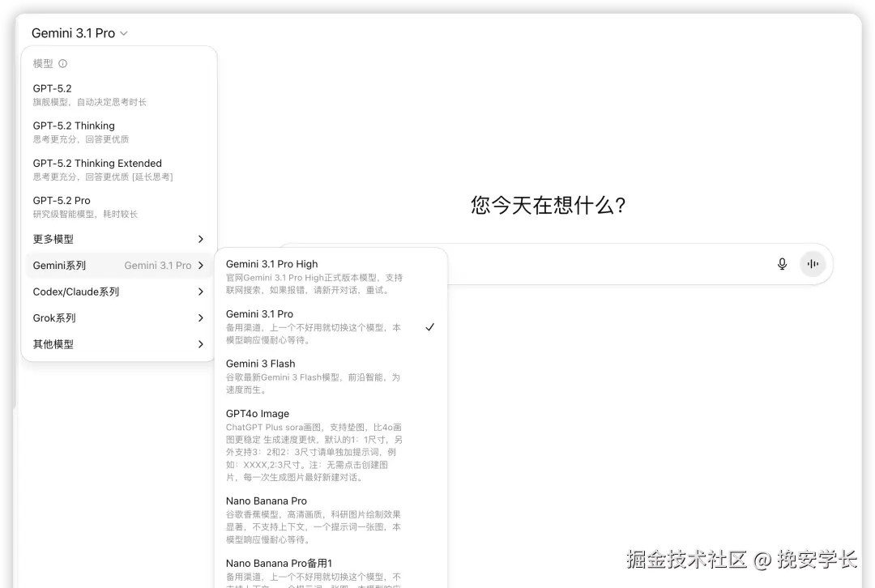This screenshot has height=588, width=875.
Task: Expand the Codex/Claude系列 submenu
Action: point(118,292)
